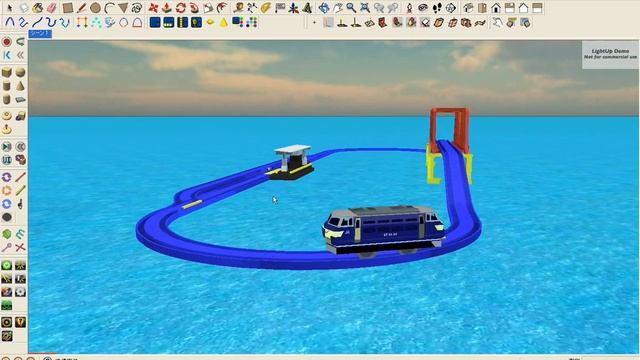The width and height of the screenshot is (640, 360).
Task: Click the dark ball joint tool
Action: (x=7, y=217)
